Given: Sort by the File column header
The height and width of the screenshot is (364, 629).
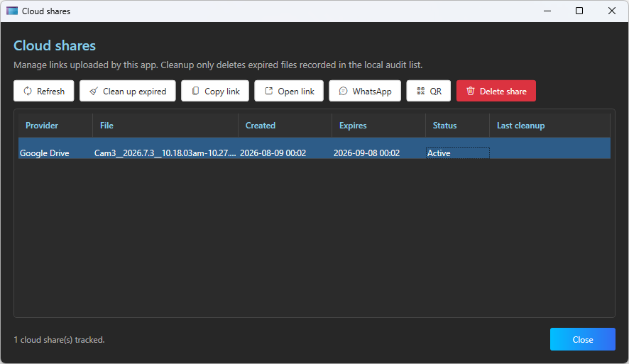Looking at the screenshot, I should coord(165,126).
